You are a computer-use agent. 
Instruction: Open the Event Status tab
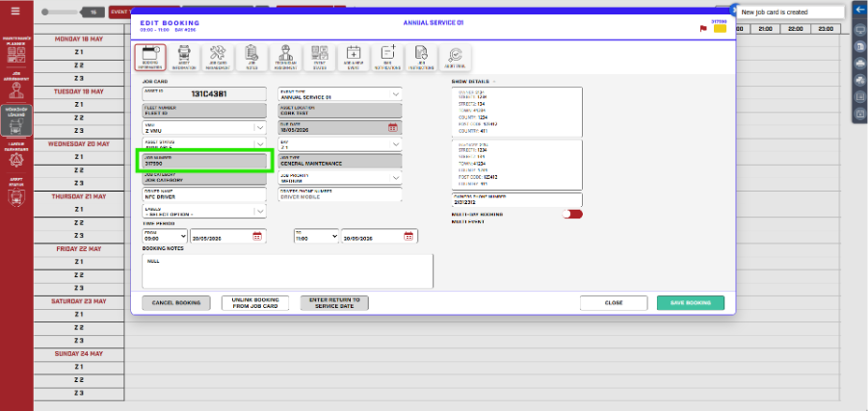point(320,58)
